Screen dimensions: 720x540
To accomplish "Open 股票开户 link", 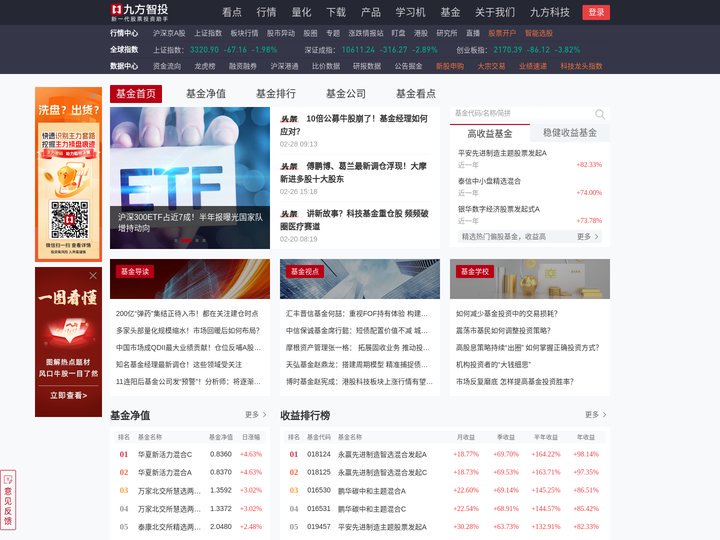I will point(502,33).
